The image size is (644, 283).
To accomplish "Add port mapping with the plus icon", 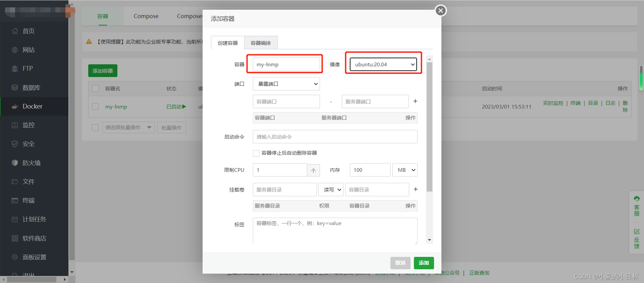I will pyautogui.click(x=415, y=101).
